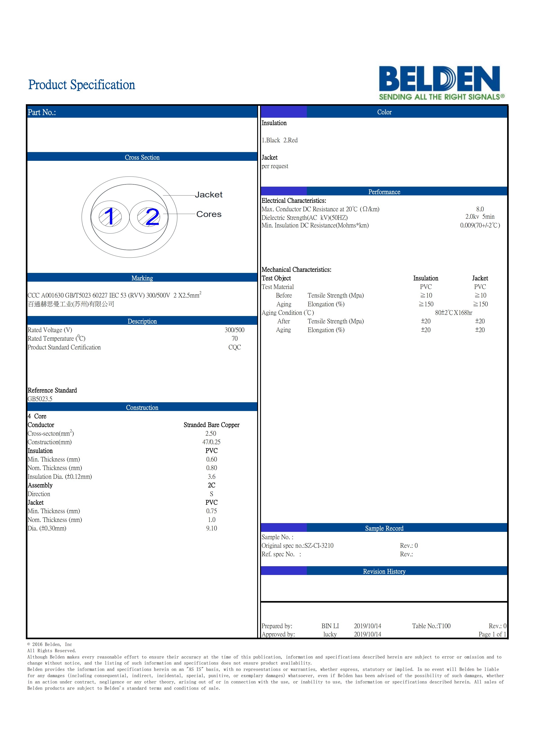Click the 'All Rights Reserved.' line
Viewport: 535px width, 756px height.
(x=51, y=651)
